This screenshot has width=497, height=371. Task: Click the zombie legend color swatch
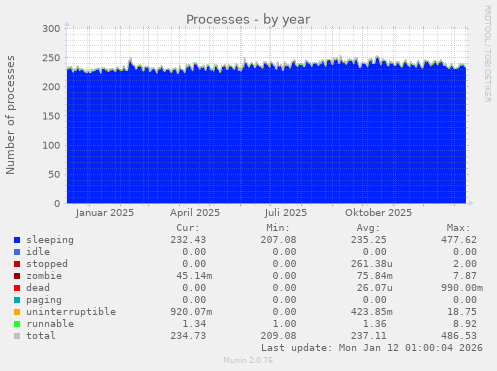(x=17, y=276)
